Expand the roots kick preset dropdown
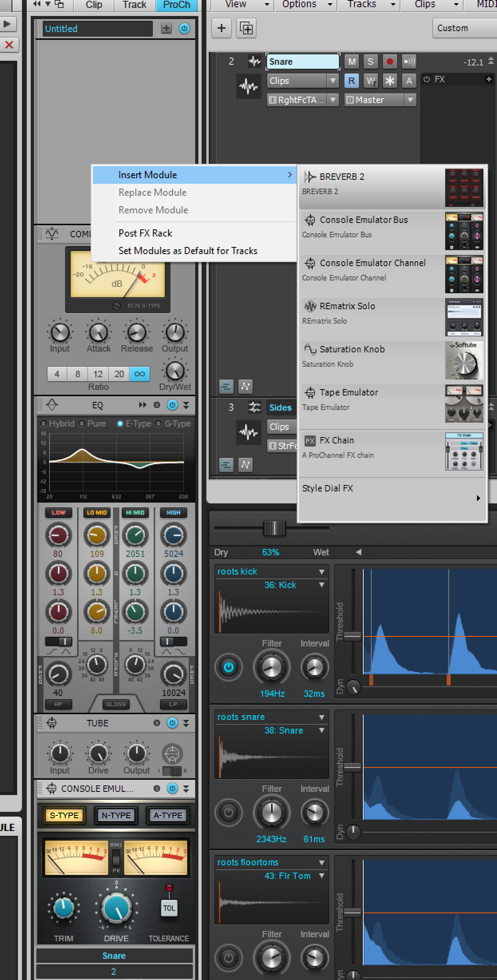This screenshot has width=497, height=980. (x=321, y=572)
